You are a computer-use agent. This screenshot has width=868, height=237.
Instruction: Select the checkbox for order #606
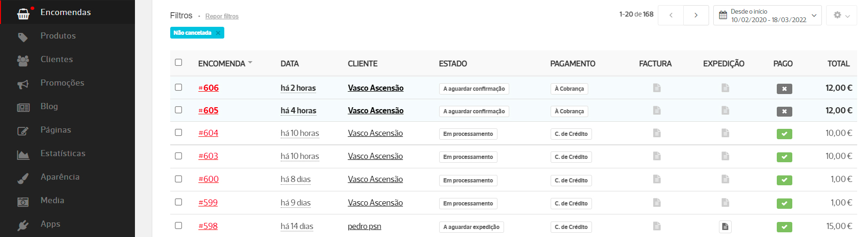point(178,87)
